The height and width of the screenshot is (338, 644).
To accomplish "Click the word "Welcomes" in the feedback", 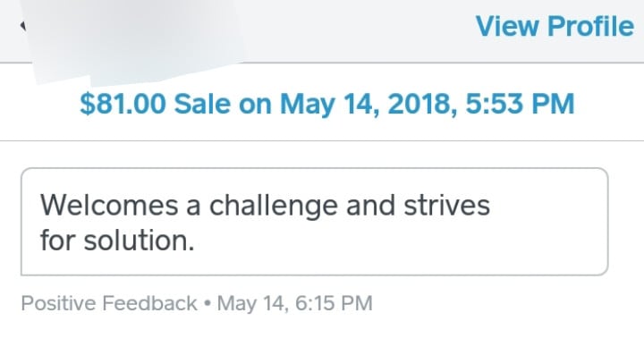I will pyautogui.click(x=109, y=205).
